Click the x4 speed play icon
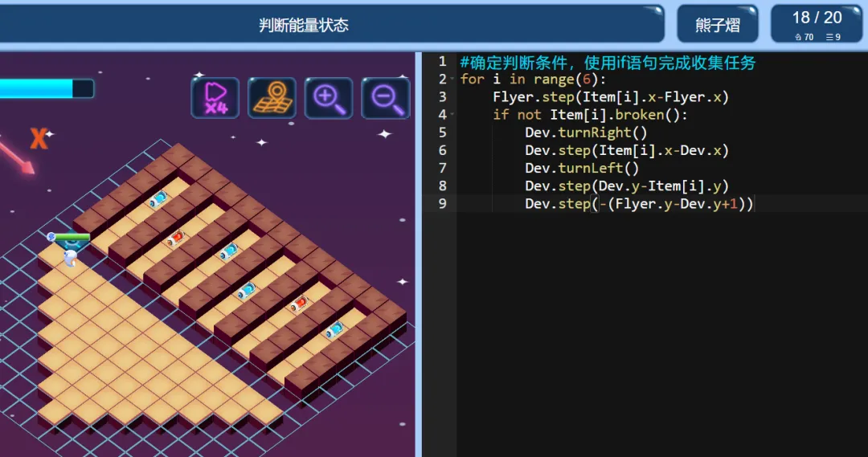This screenshot has height=457, width=868. click(215, 98)
